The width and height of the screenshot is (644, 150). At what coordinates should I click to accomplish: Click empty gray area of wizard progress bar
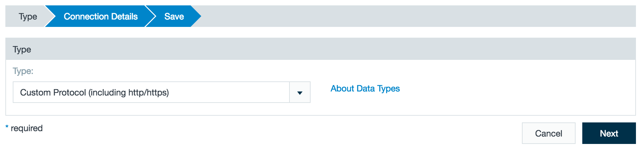coord(419,16)
